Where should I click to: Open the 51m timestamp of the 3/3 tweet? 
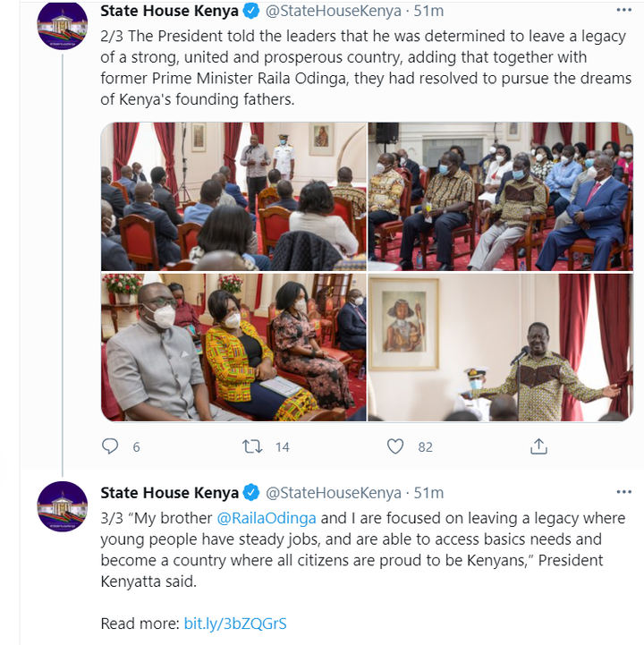pyautogui.click(x=428, y=492)
